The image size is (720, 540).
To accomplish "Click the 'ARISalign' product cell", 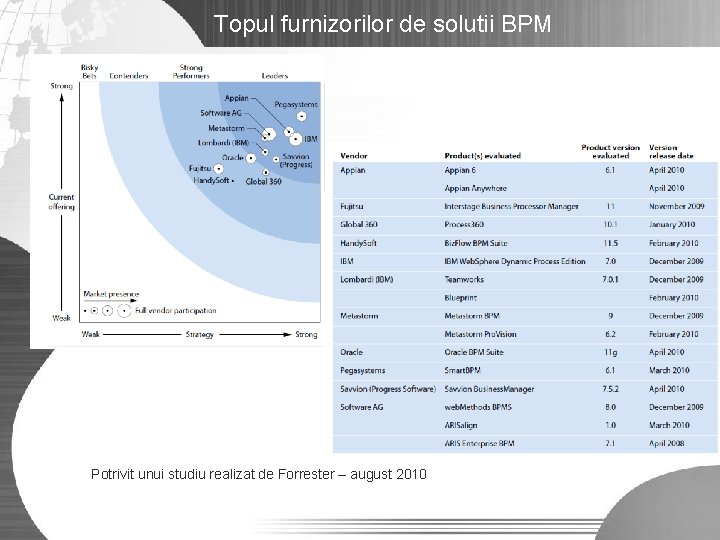I will click(461, 425).
